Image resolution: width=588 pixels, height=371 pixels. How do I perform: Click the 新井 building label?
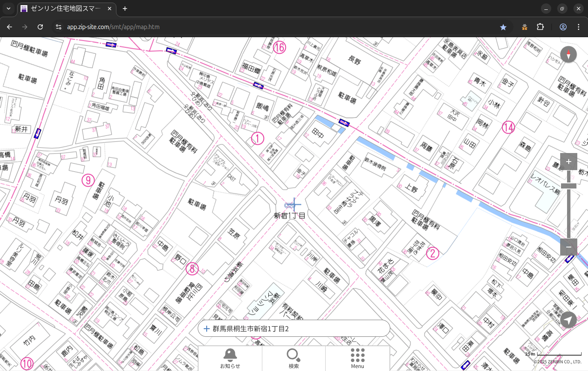pyautogui.click(x=21, y=129)
